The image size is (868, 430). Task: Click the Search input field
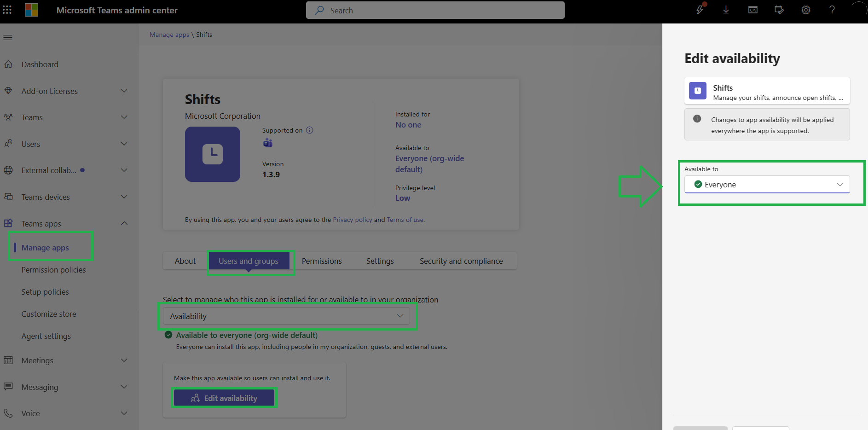coord(435,10)
